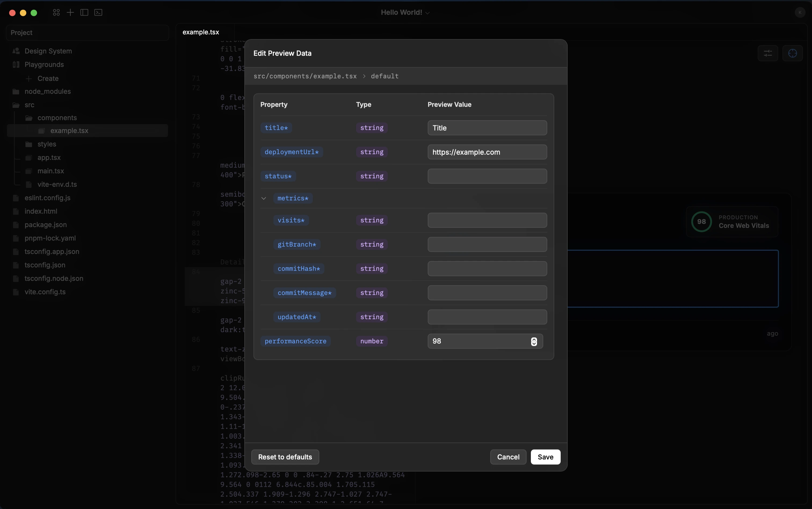Image resolution: width=812 pixels, height=509 pixels.
Task: Click the title preview value field
Action: (487, 128)
